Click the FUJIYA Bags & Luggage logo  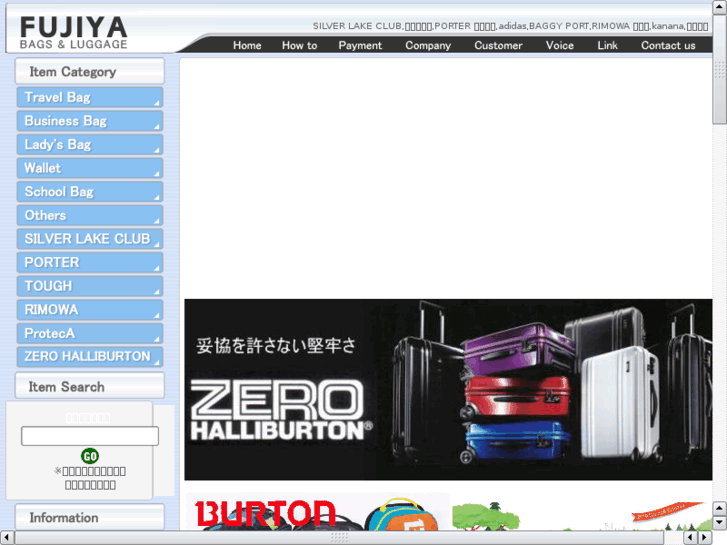click(x=73, y=33)
